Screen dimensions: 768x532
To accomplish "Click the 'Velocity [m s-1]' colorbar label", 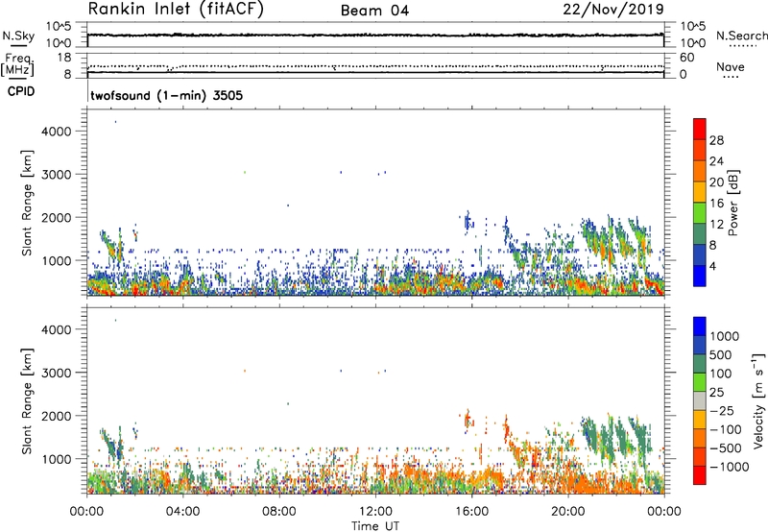I will pos(758,400).
